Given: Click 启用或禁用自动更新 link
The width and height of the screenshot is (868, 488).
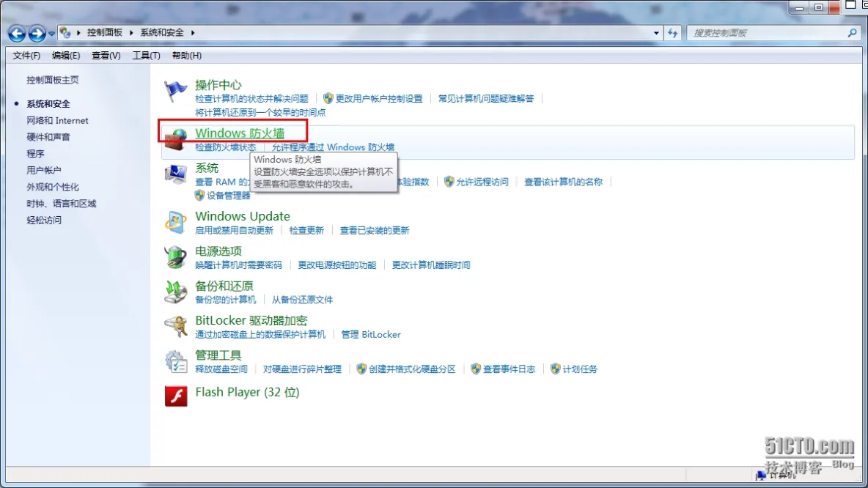Looking at the screenshot, I should pos(234,230).
